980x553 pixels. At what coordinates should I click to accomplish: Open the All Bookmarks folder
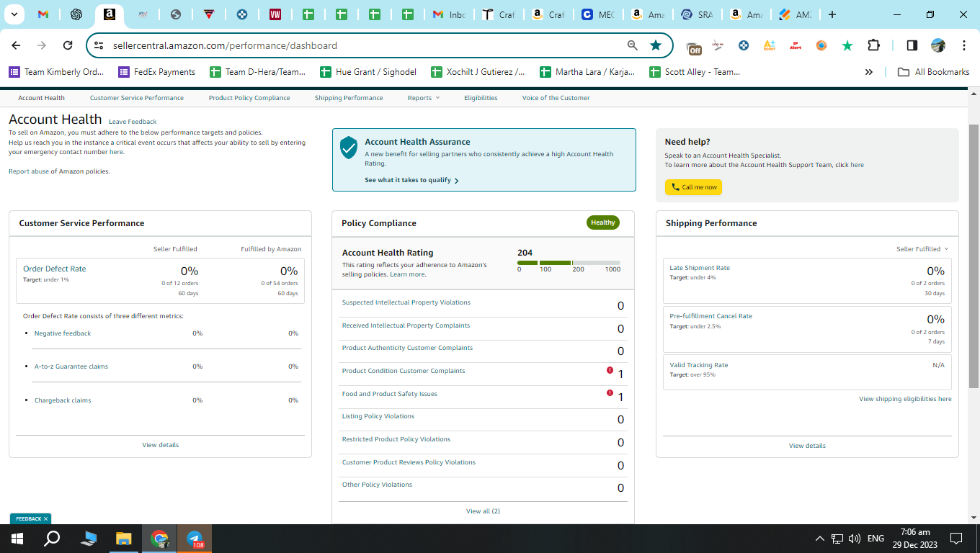click(933, 72)
